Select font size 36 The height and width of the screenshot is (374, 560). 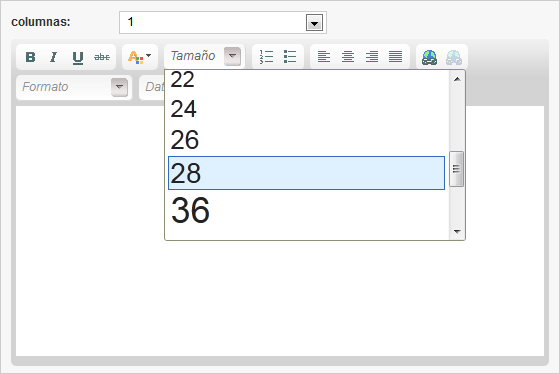306,210
